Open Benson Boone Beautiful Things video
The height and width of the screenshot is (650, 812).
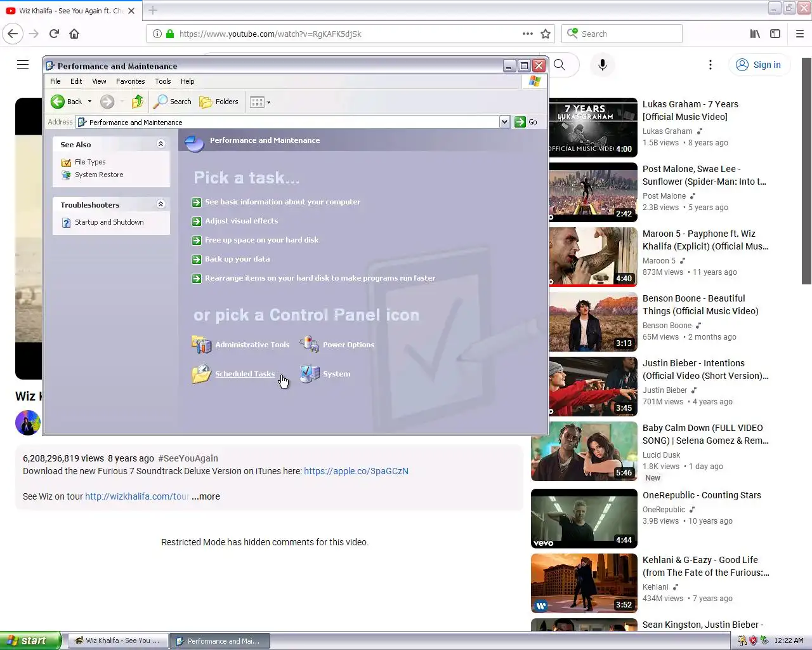pos(700,305)
